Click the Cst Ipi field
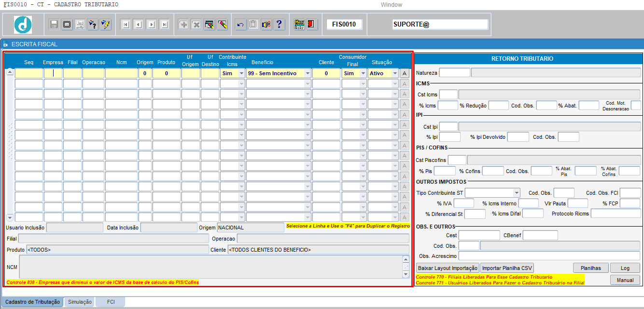 (448, 126)
